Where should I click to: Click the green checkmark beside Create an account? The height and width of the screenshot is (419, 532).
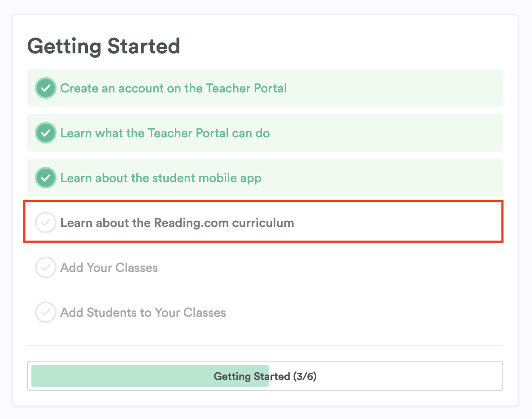(x=45, y=88)
